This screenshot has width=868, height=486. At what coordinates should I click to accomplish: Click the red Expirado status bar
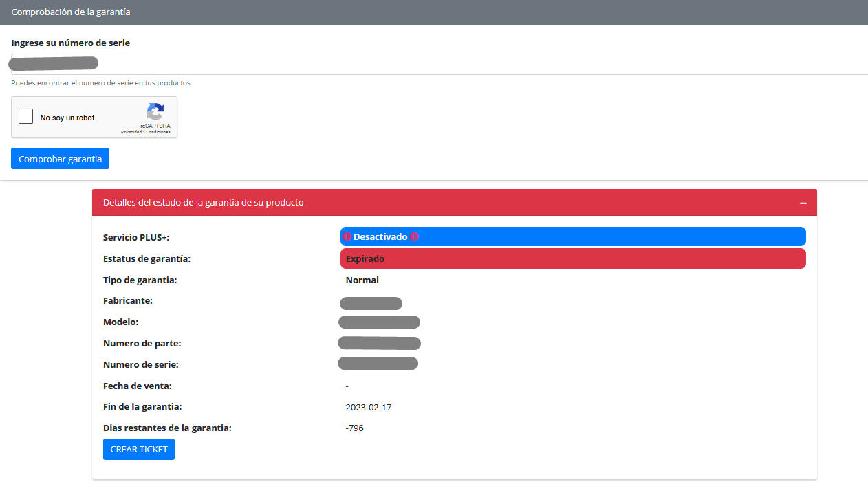pyautogui.click(x=572, y=259)
